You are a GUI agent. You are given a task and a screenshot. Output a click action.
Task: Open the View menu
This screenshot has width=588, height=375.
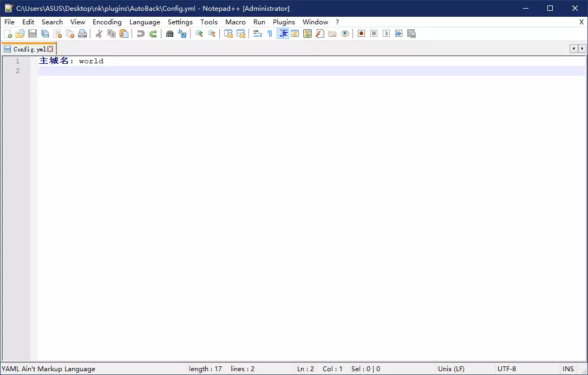pyautogui.click(x=77, y=22)
